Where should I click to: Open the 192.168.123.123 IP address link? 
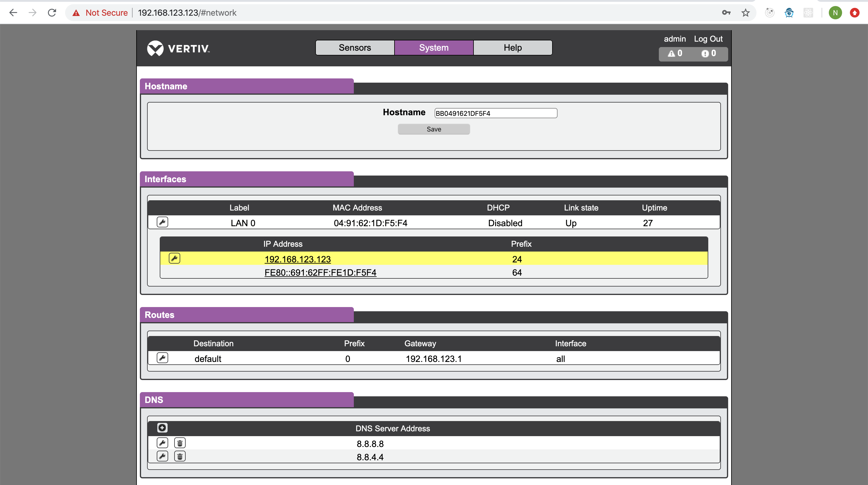(297, 259)
